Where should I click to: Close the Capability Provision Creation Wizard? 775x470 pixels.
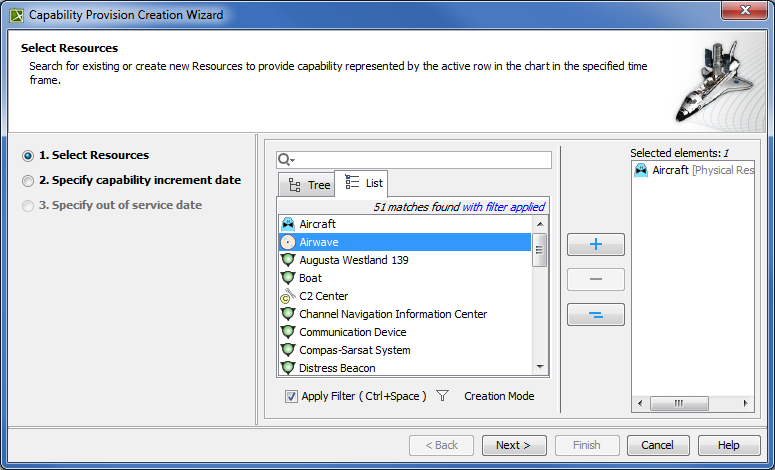point(745,10)
